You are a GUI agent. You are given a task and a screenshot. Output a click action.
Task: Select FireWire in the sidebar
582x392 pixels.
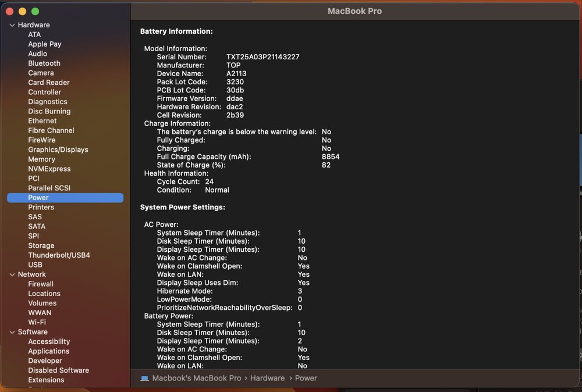(41, 140)
